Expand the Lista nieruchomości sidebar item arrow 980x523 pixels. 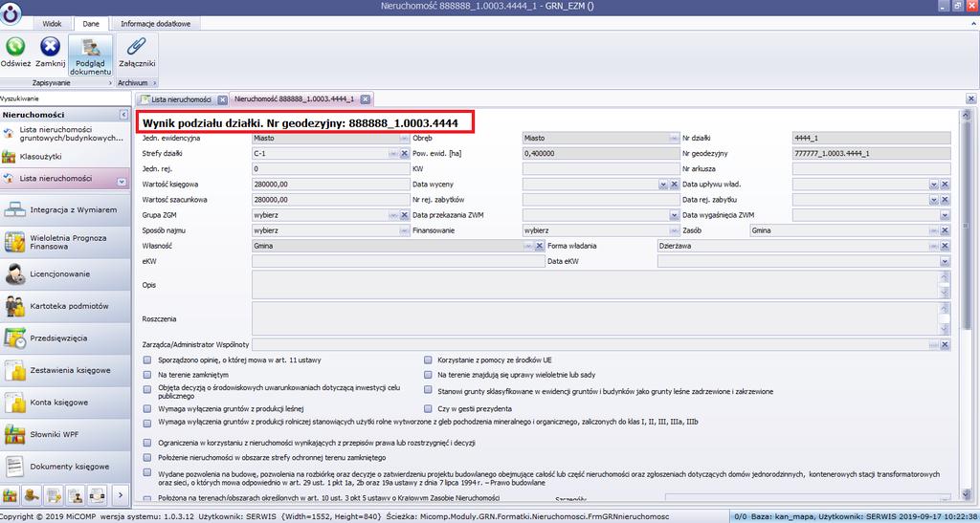(122, 182)
